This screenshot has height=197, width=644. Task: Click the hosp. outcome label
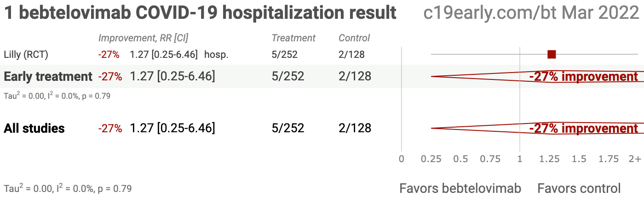pos(216,55)
